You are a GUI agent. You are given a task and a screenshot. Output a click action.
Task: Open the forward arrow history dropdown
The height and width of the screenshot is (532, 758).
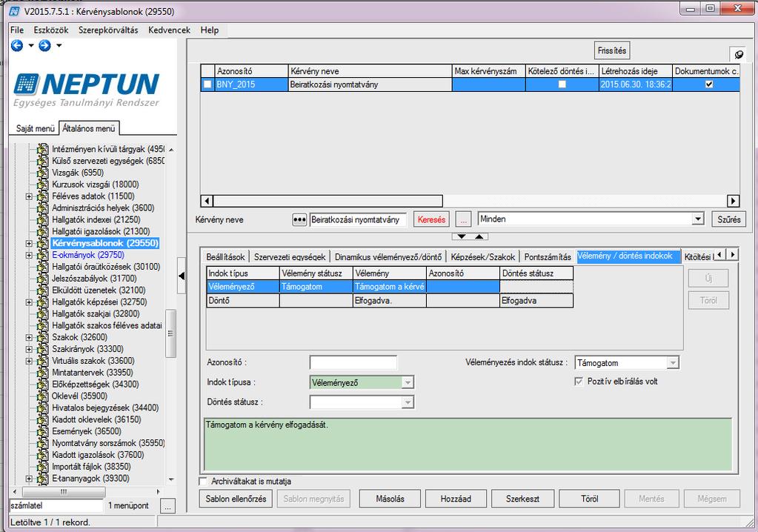tap(59, 45)
